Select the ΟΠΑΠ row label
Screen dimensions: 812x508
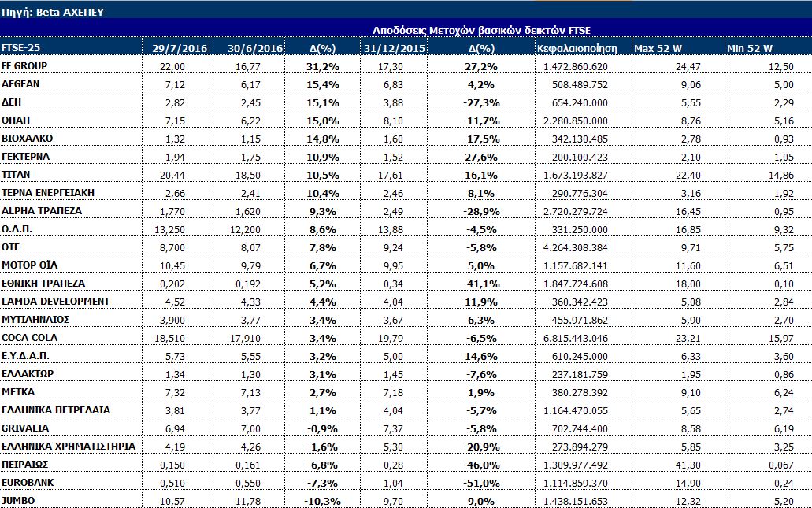pyautogui.click(x=17, y=121)
